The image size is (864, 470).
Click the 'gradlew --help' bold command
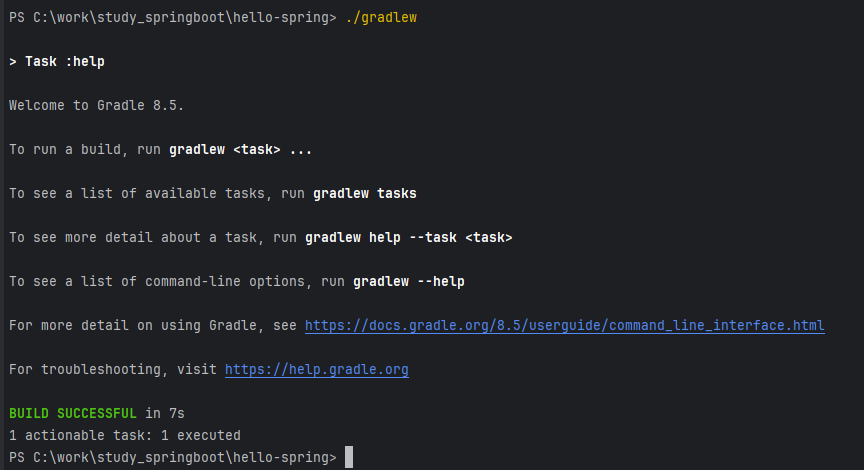click(x=409, y=282)
